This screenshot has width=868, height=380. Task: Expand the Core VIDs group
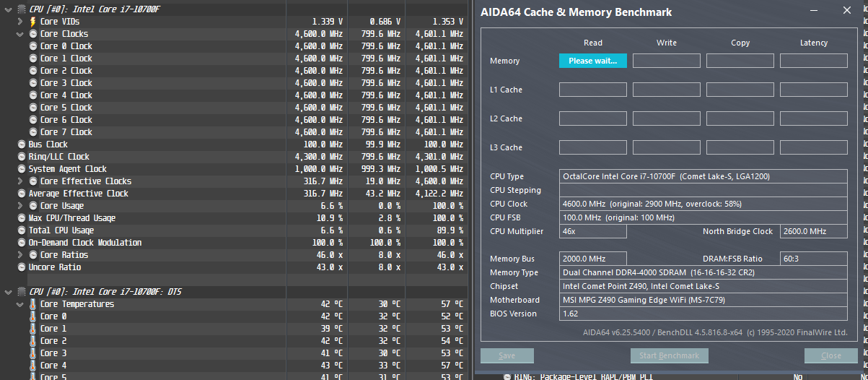20,22
